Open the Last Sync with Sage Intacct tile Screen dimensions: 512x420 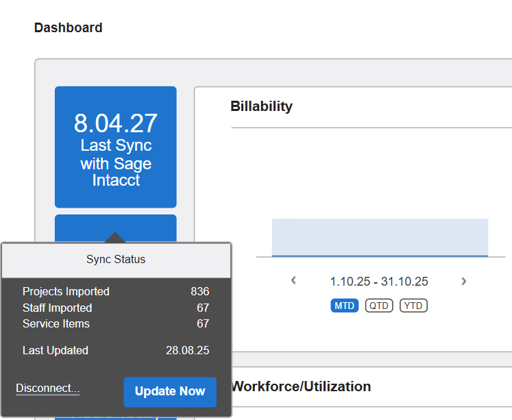tap(115, 147)
